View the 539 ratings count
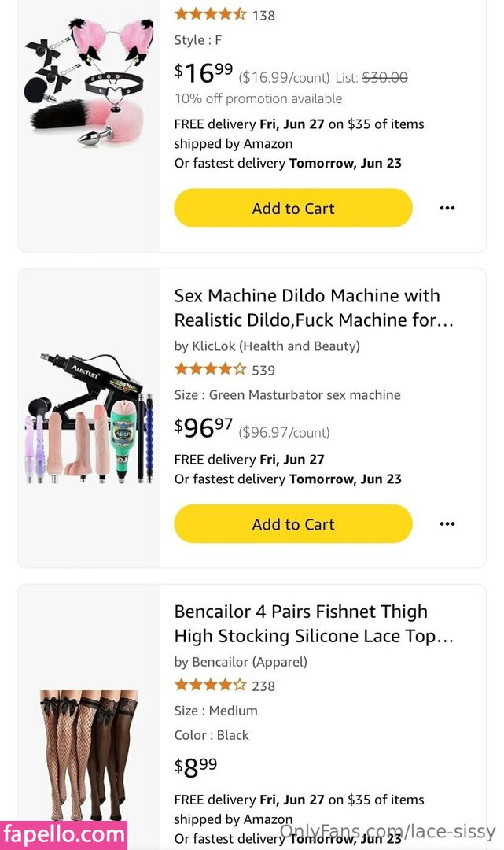The height and width of the screenshot is (850, 504). click(x=263, y=370)
